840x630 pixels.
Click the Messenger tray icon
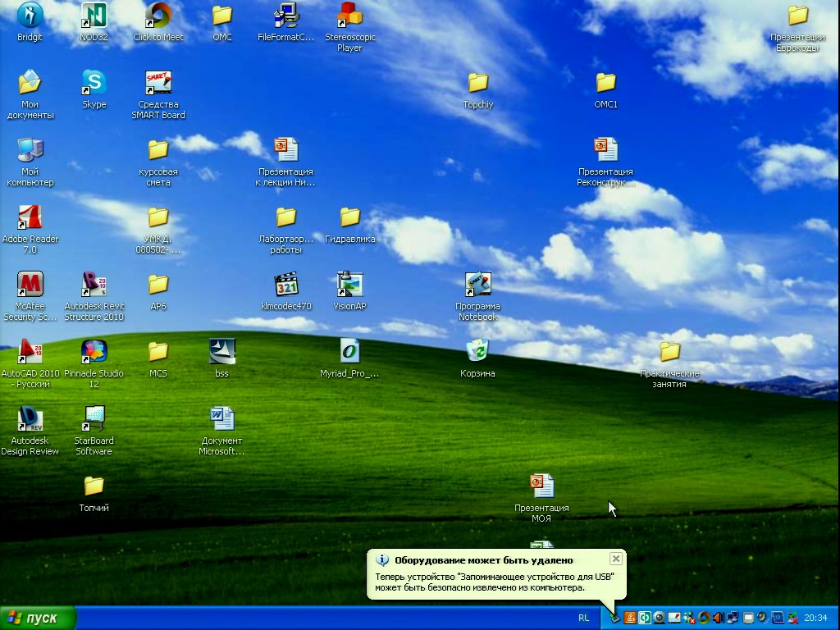[688, 619]
